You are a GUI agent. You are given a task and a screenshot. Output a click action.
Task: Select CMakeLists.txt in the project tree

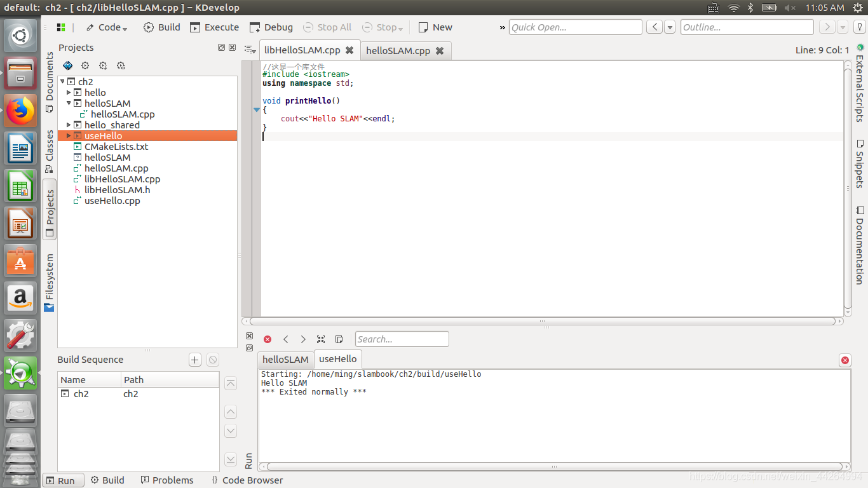(116, 146)
